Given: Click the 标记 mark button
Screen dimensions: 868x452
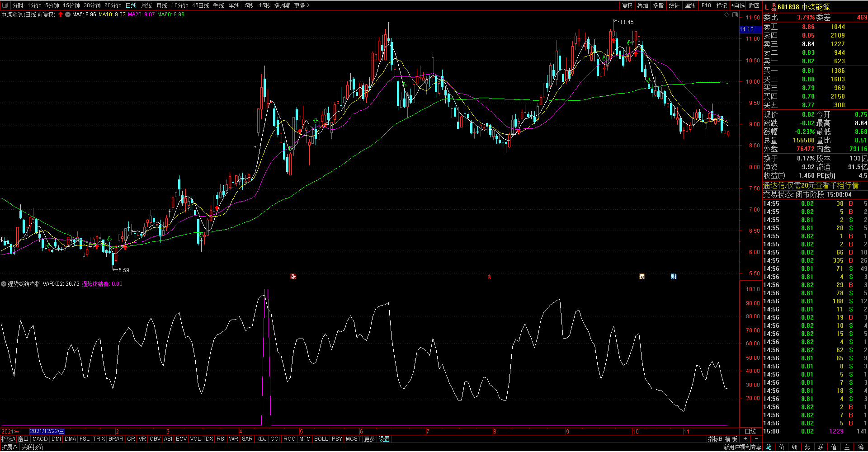Looking at the screenshot, I should (x=722, y=5).
